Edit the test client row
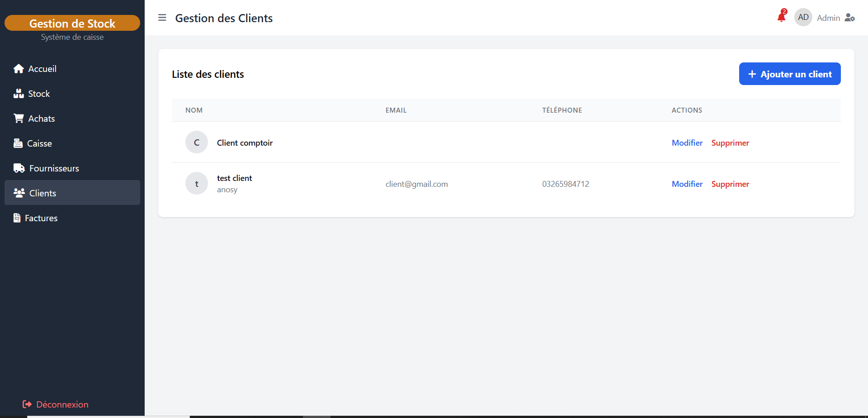Image resolution: width=868 pixels, height=418 pixels. [687, 184]
